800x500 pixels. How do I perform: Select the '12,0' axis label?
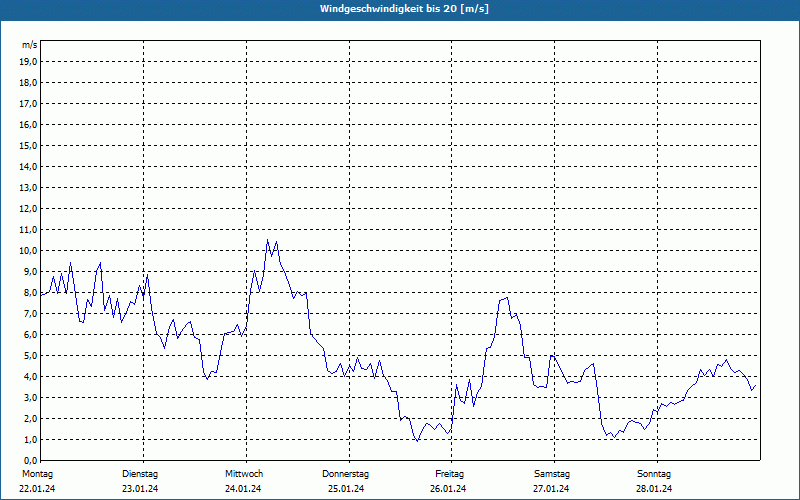(x=28, y=209)
